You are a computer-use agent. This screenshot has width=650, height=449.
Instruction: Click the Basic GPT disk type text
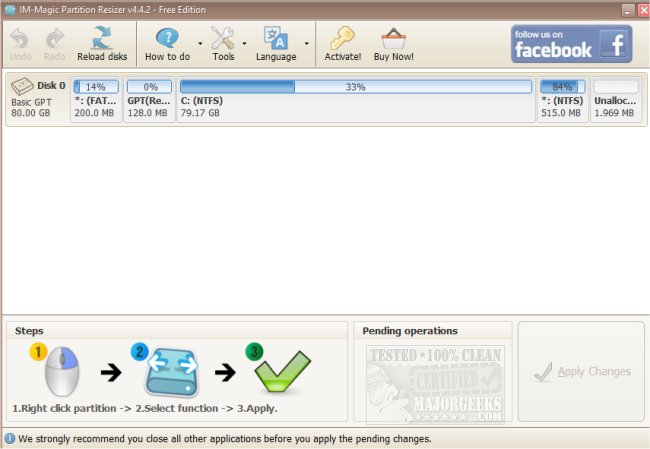tap(32, 102)
